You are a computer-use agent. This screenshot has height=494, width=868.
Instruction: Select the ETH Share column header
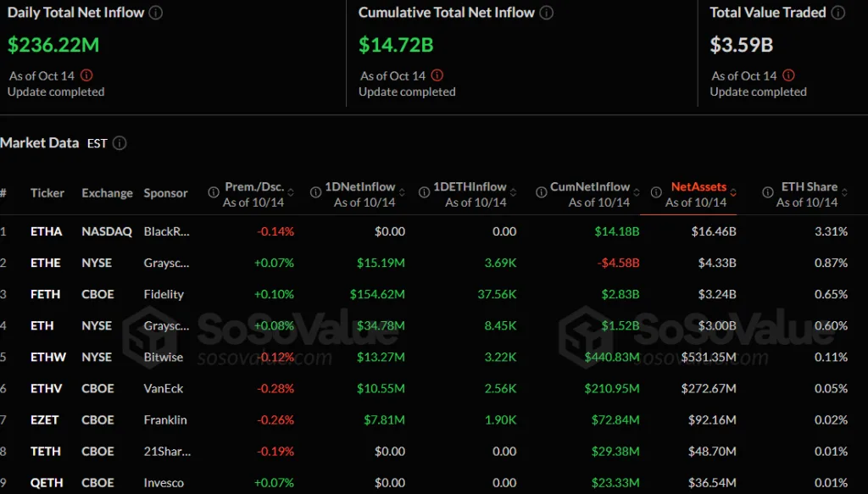tap(809, 187)
